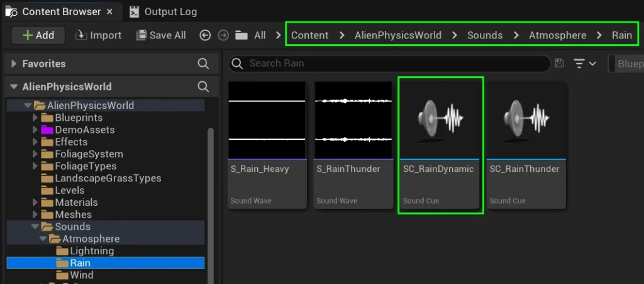Switch to the Output Log tab

coord(163,11)
